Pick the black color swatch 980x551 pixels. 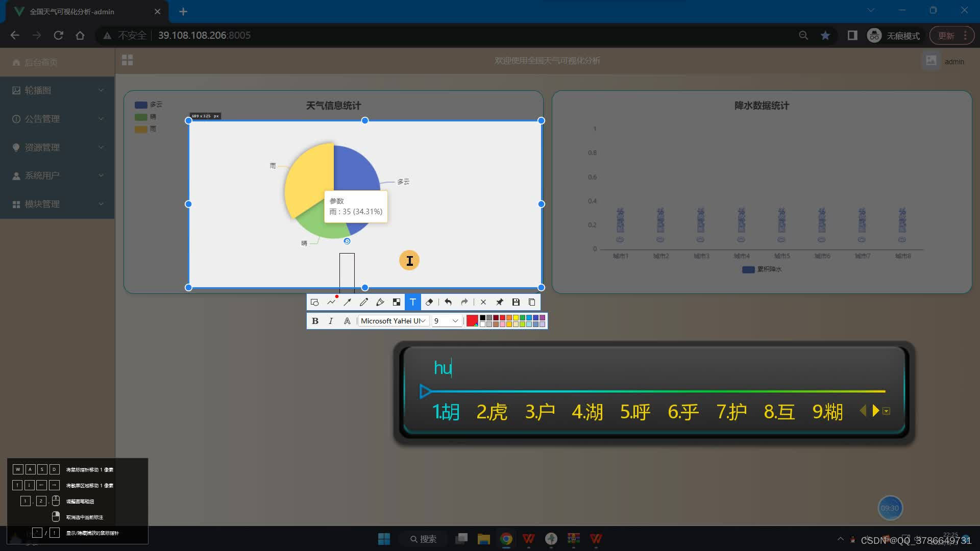point(483,318)
